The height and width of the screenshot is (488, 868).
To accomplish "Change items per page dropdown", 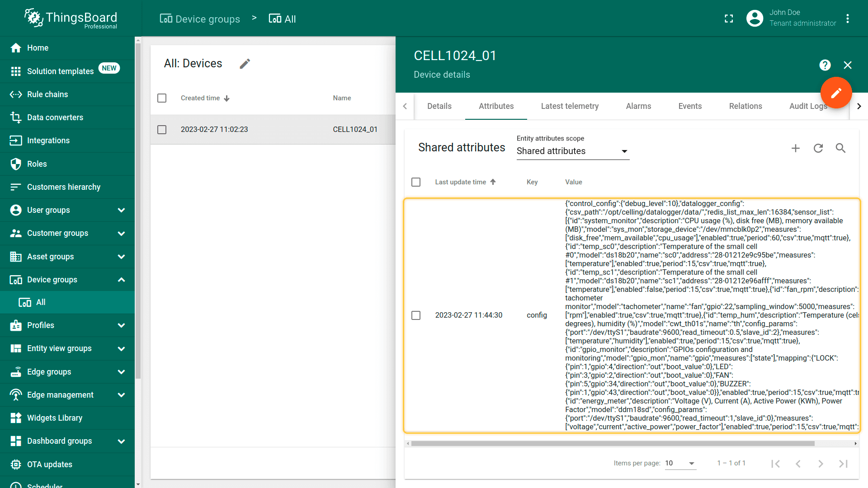I will tap(680, 463).
